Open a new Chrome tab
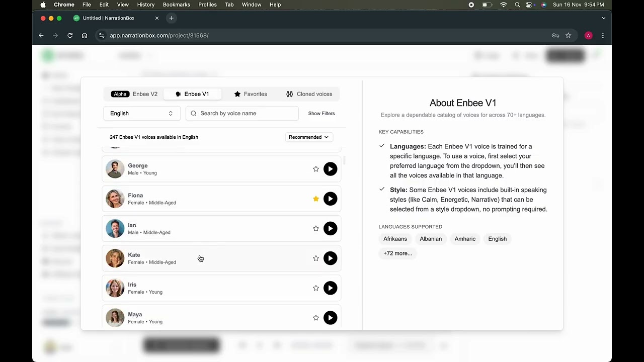 (171, 18)
